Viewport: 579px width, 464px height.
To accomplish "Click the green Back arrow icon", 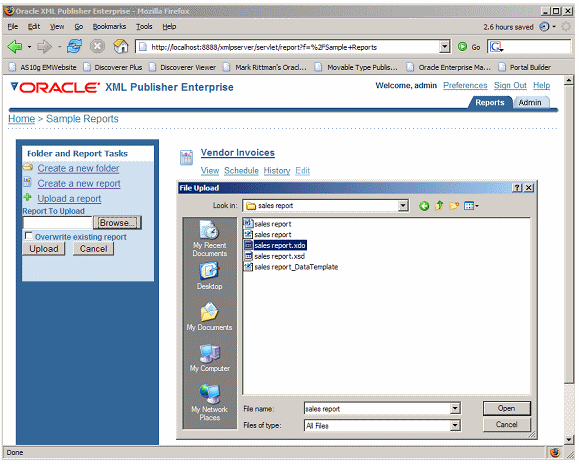I will pyautogui.click(x=15, y=47).
